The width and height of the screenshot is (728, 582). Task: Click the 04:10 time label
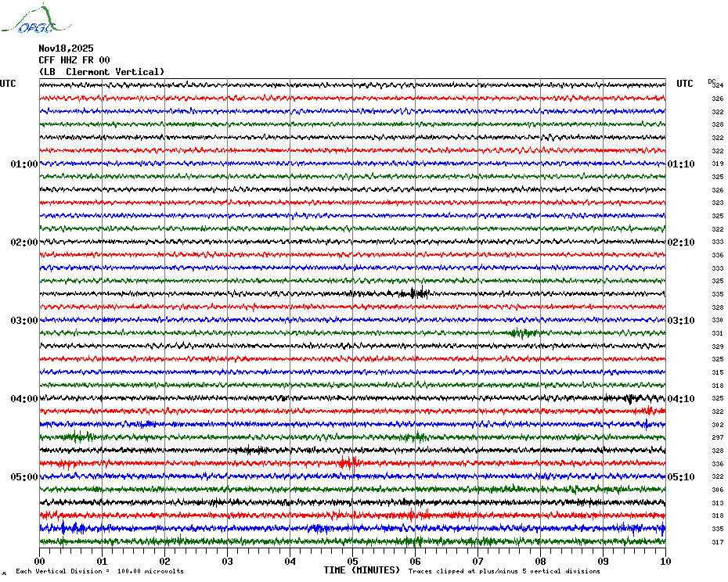(x=681, y=399)
